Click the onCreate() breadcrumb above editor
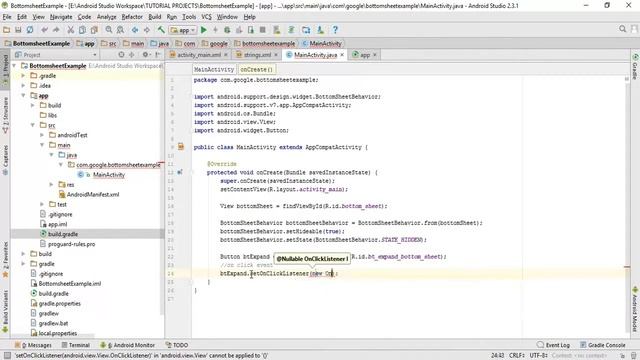Screen dimensions: 640x360 (x=256, y=69)
